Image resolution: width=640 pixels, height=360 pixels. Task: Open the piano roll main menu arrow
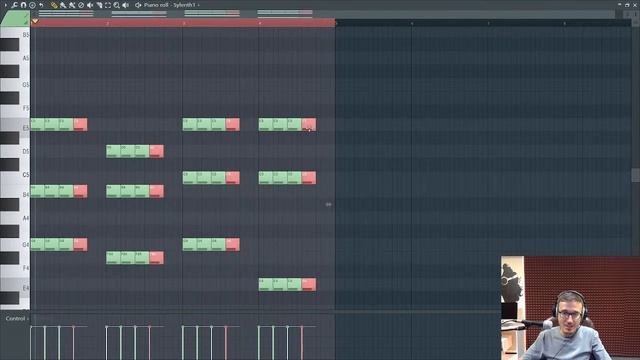[6, 5]
